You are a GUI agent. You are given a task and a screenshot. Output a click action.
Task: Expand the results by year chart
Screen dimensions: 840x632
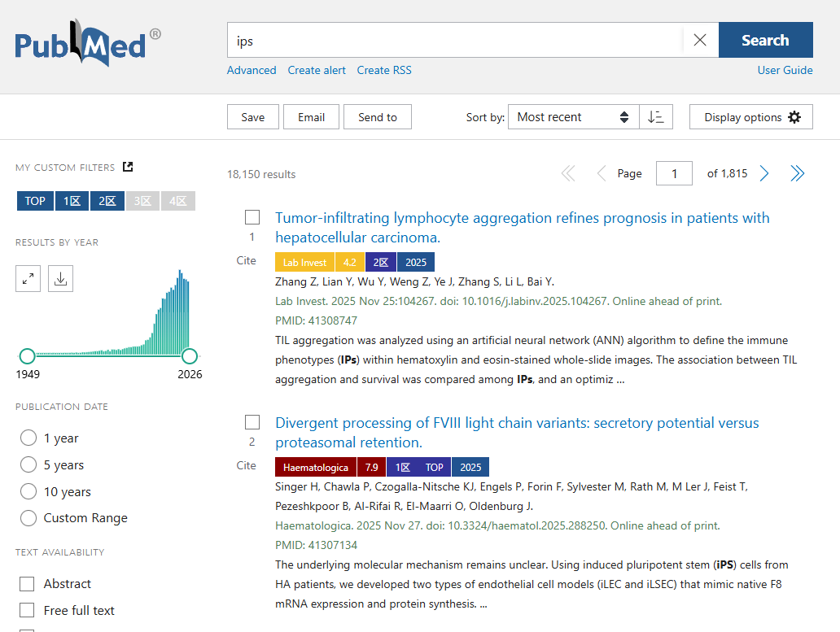(28, 279)
